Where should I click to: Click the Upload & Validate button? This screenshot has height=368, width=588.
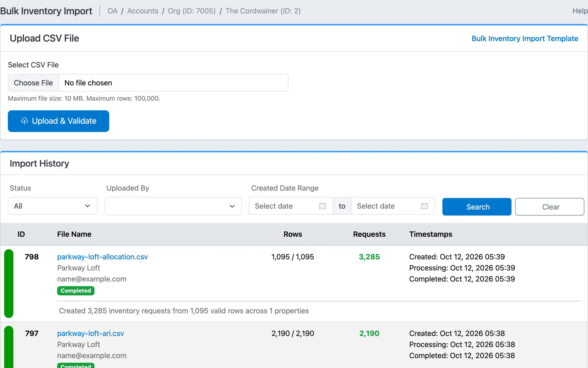pos(59,121)
